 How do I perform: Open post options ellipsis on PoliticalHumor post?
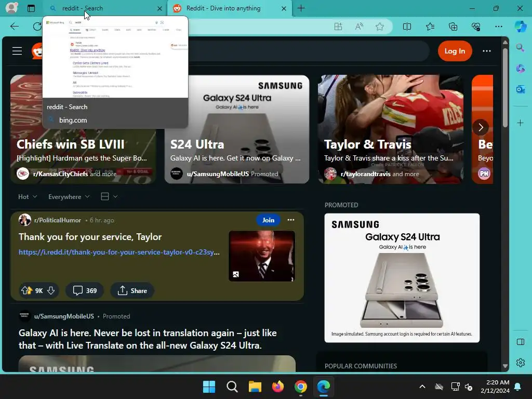tap(291, 220)
